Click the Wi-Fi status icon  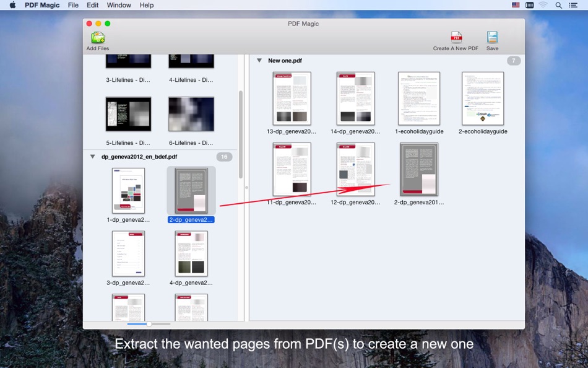coord(543,5)
